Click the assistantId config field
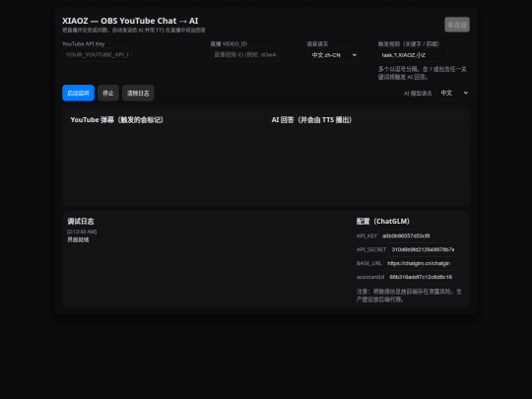The height and width of the screenshot is (399, 532). (x=421, y=277)
